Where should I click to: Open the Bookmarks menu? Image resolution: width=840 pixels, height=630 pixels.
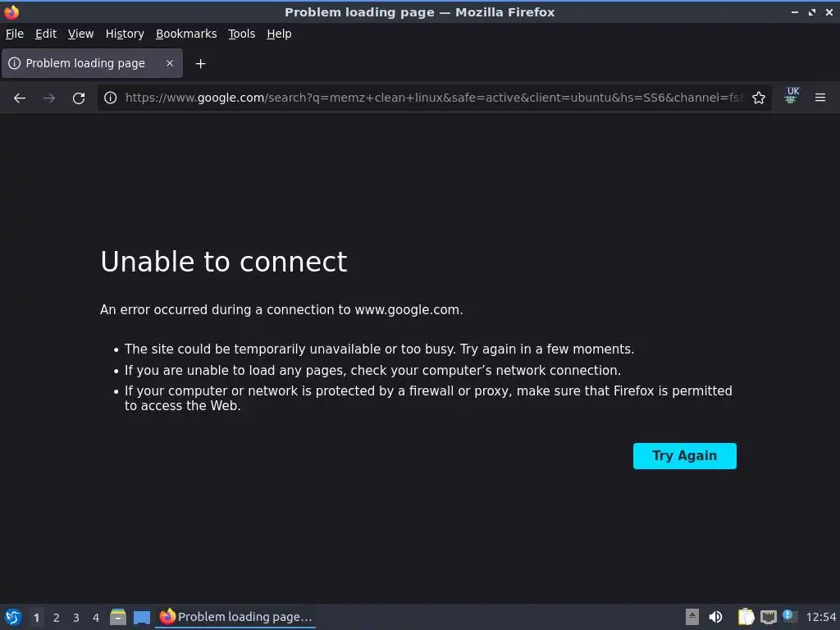pyautogui.click(x=186, y=34)
